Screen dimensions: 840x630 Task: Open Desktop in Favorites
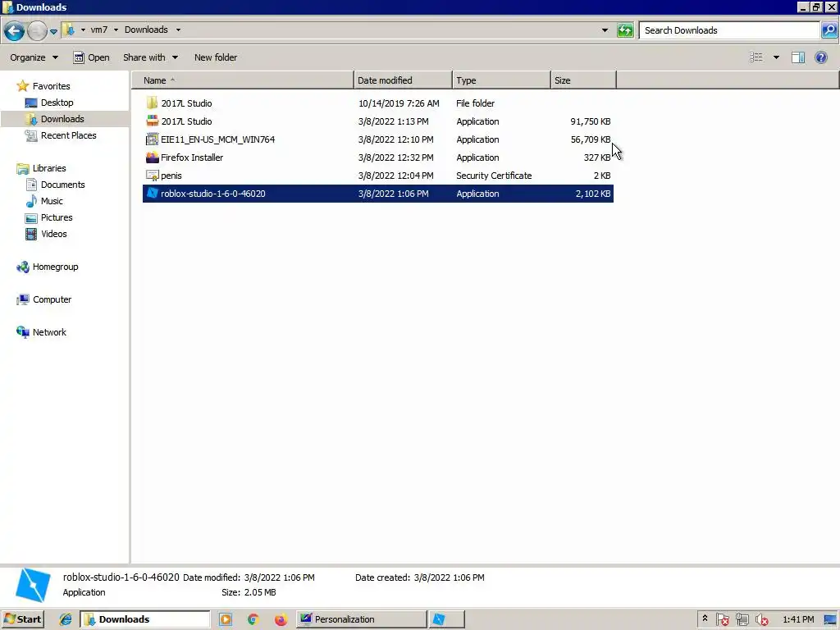[57, 103]
